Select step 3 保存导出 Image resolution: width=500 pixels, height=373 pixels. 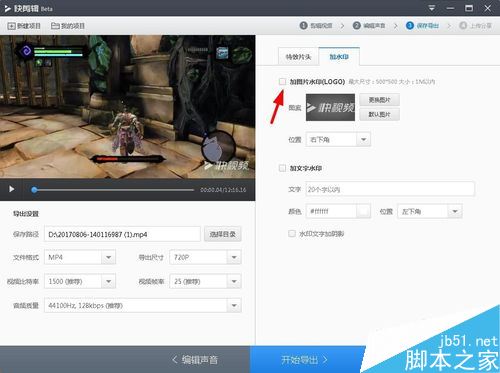point(422,25)
